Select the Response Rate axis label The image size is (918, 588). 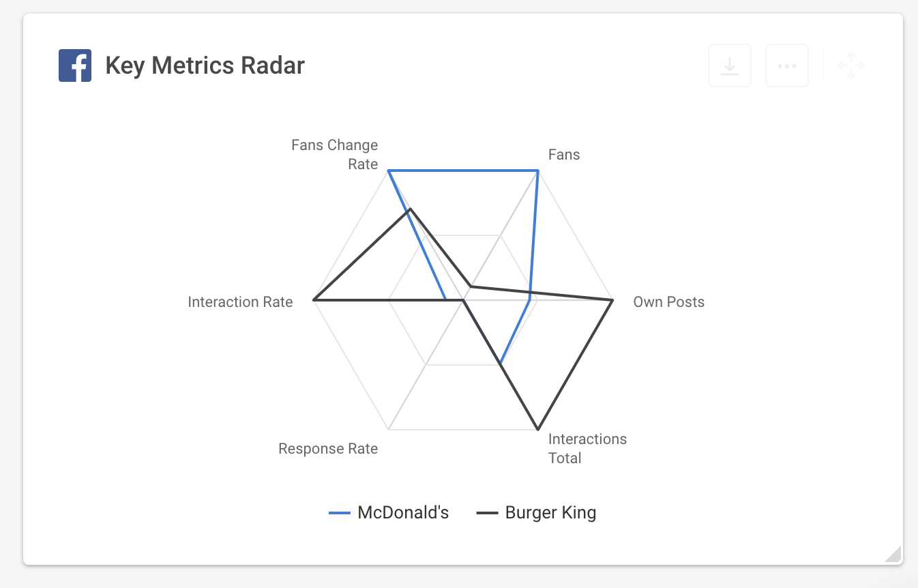click(328, 449)
